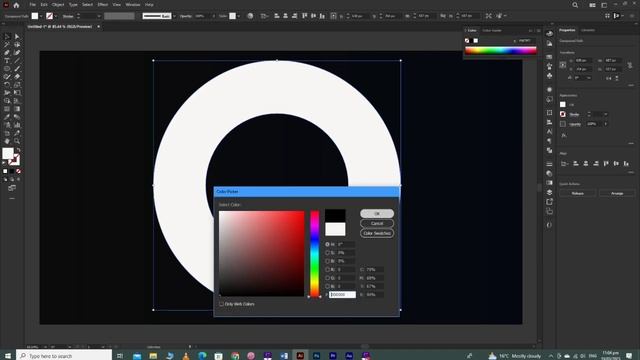640x360 pixels.
Task: Choose the Selection tool in the toolbar
Action: pyautogui.click(x=7, y=37)
